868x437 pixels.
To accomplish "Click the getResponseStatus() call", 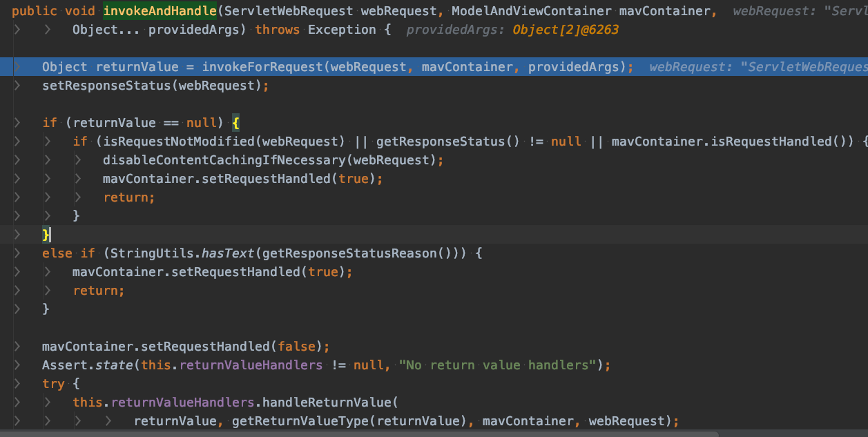I will [x=447, y=142].
